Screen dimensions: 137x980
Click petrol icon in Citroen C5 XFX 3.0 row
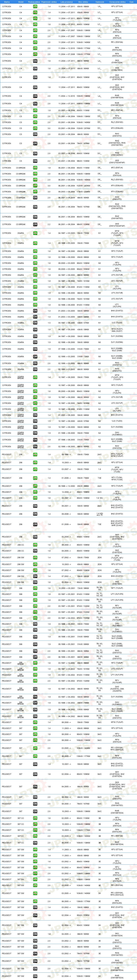35,128
